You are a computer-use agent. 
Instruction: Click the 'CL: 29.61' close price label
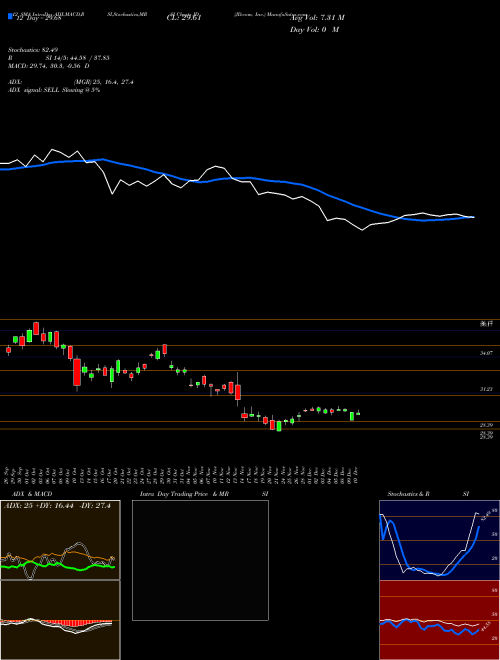coord(184,17)
